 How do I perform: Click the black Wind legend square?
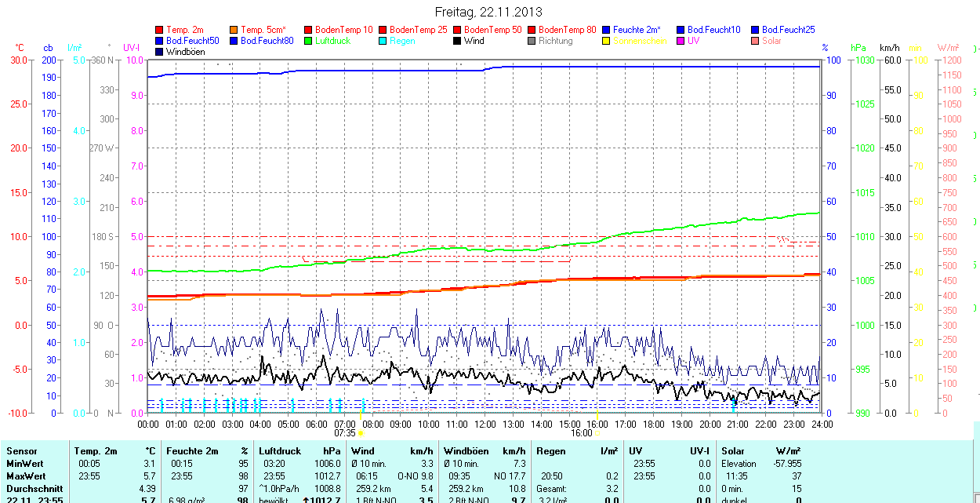coord(458,41)
